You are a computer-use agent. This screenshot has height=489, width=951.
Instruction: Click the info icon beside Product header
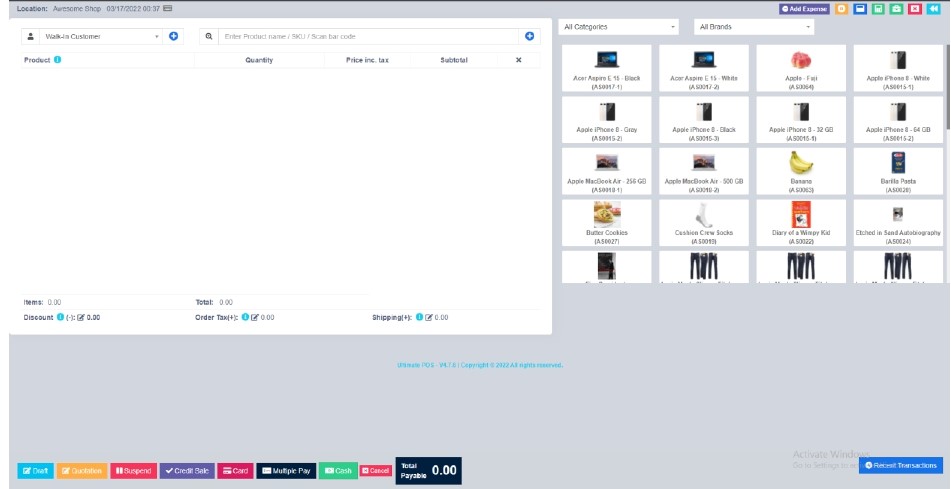(x=57, y=60)
